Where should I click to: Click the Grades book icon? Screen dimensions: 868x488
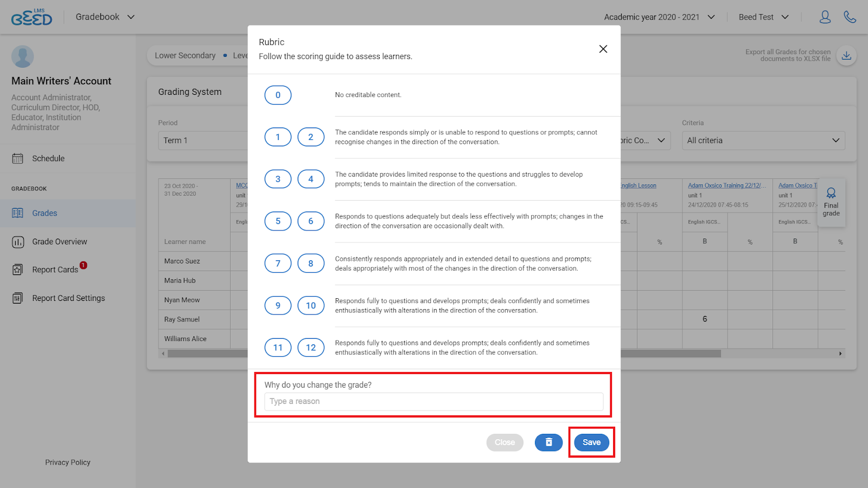pyautogui.click(x=18, y=213)
